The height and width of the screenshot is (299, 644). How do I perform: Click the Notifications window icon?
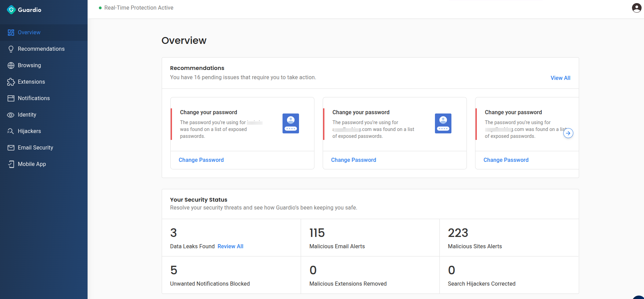click(11, 98)
